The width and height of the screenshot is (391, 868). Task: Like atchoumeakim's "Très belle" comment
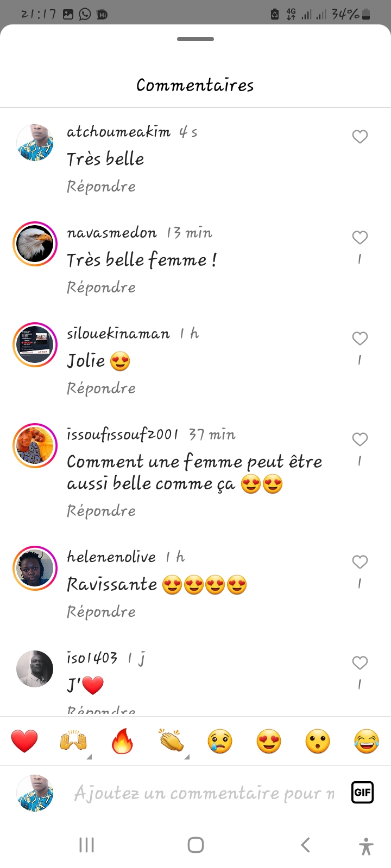[x=360, y=137]
